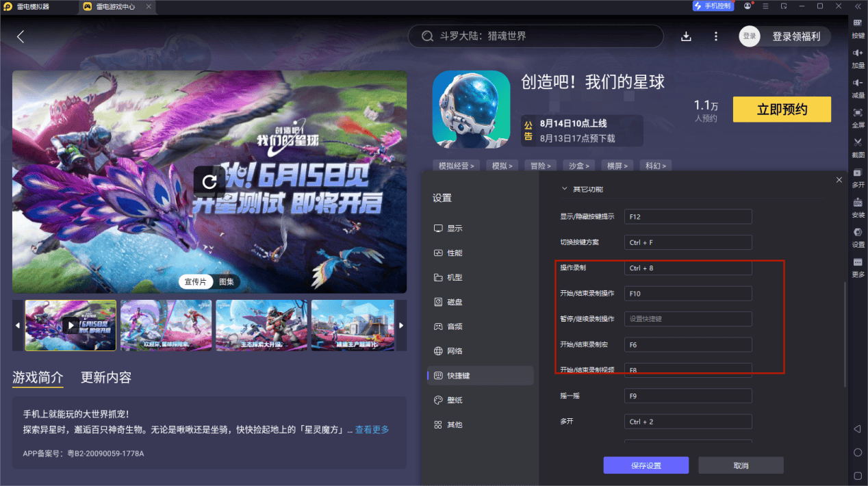
Task: Select 机型 in settings menu
Action: [x=480, y=277]
